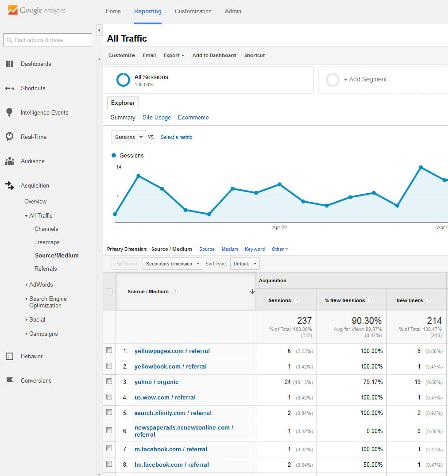
Task: Click the Audience people icon
Action: tap(10, 161)
